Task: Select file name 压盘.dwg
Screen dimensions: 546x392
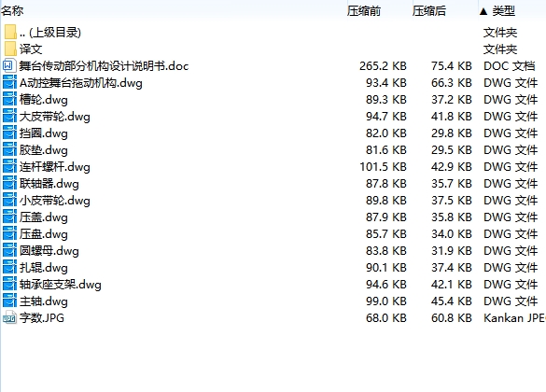Action: pyautogui.click(x=44, y=234)
